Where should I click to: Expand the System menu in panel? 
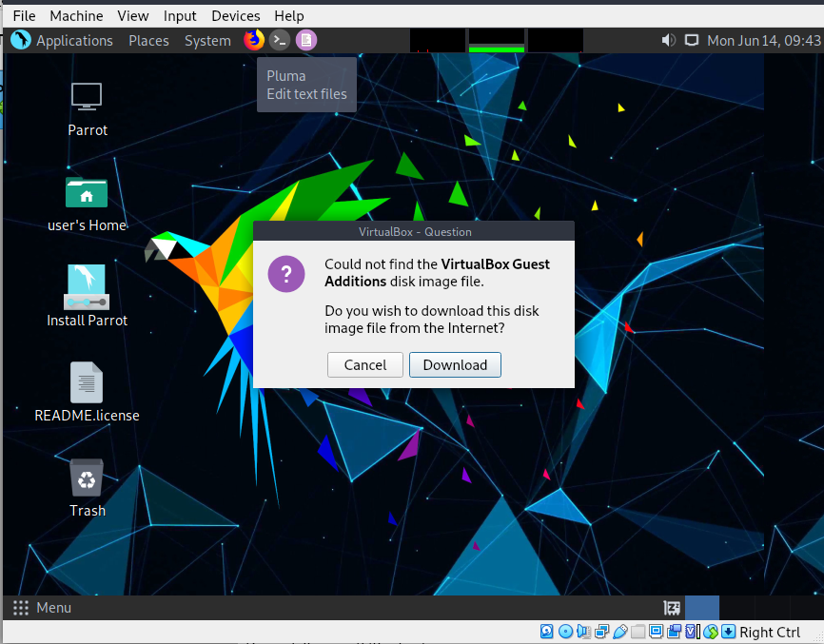click(x=207, y=40)
